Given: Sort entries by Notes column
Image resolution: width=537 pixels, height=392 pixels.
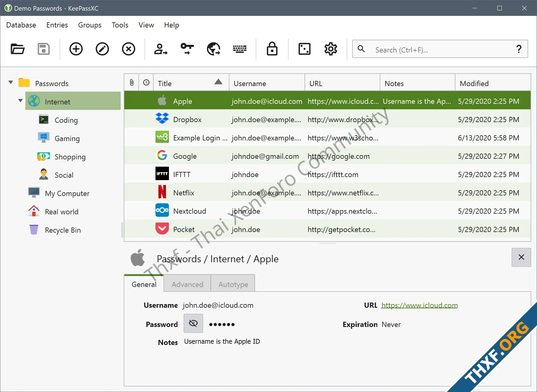Looking at the screenshot, I should (x=418, y=82).
